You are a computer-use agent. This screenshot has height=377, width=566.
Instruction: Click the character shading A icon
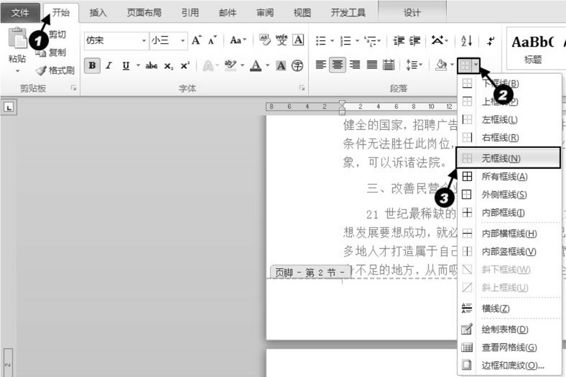click(x=280, y=66)
